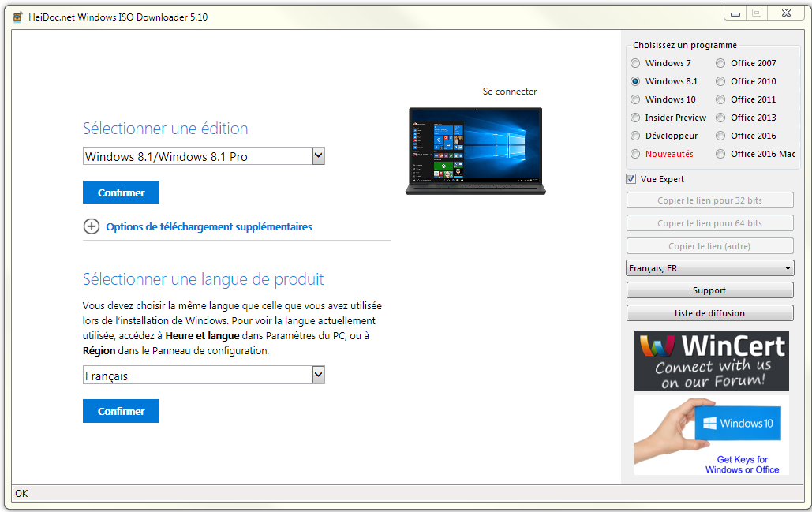Click the Se connecter link
The image size is (812, 512).
click(x=510, y=92)
